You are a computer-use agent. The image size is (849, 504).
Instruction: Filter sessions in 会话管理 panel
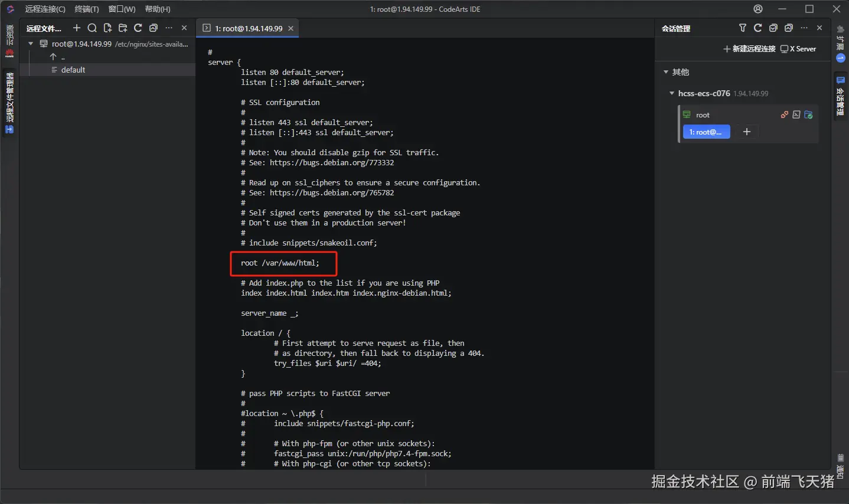click(743, 28)
